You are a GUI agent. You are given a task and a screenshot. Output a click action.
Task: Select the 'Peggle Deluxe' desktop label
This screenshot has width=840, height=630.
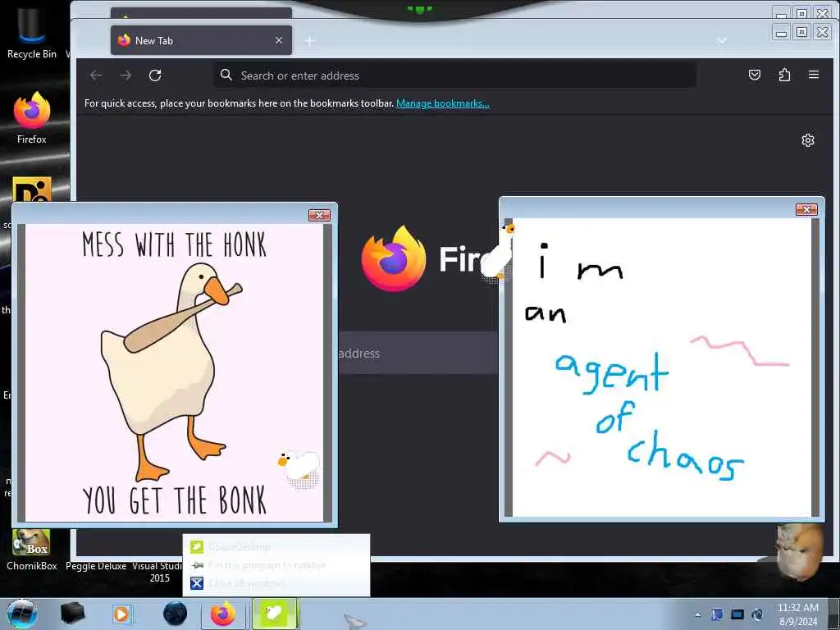[96, 566]
